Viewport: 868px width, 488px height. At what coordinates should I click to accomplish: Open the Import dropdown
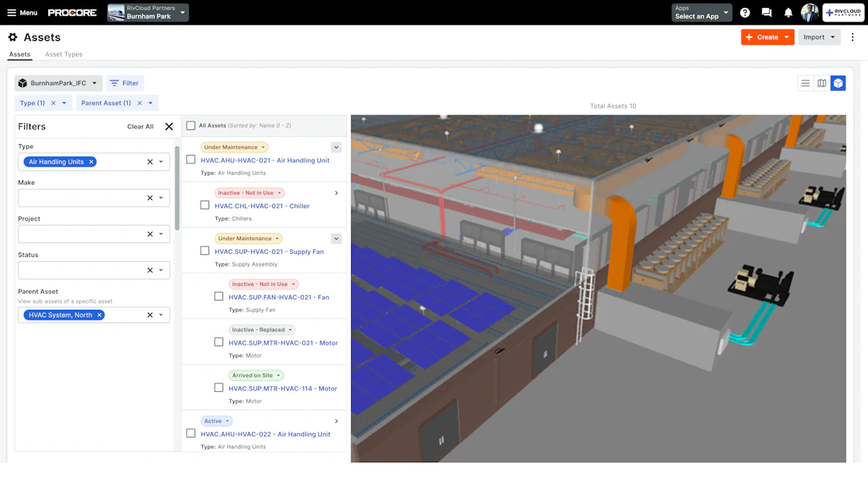pos(819,37)
